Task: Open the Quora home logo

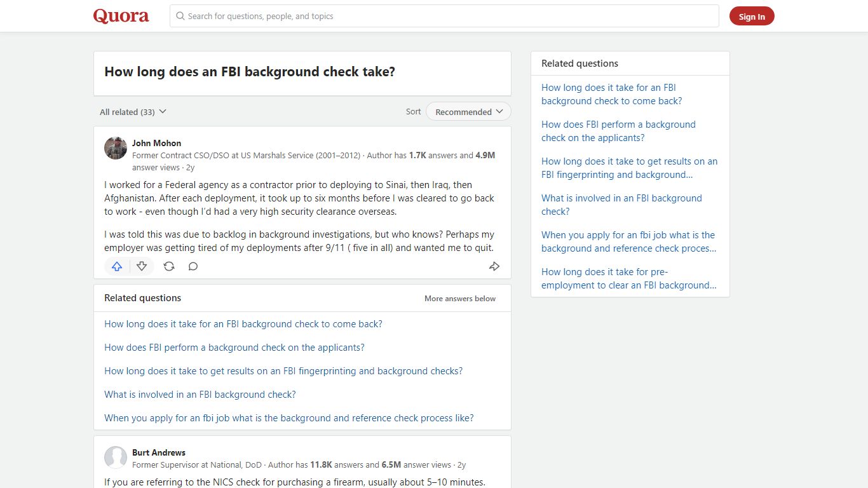Action: click(x=121, y=16)
